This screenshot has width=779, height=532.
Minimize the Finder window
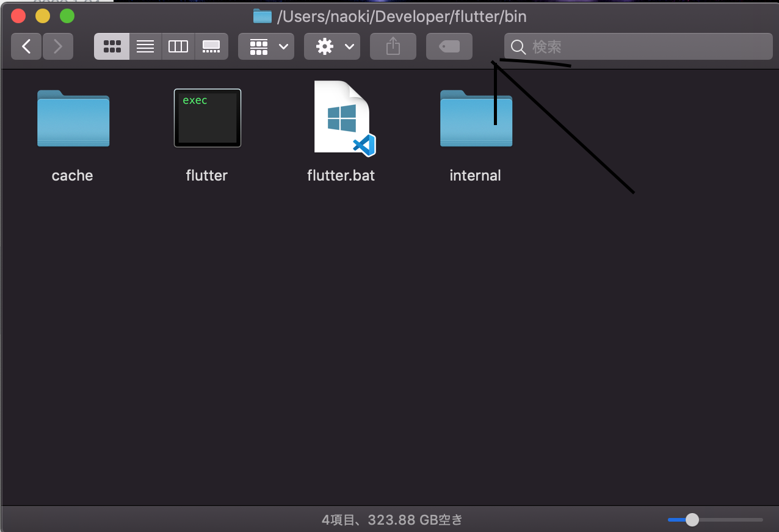pos(43,16)
